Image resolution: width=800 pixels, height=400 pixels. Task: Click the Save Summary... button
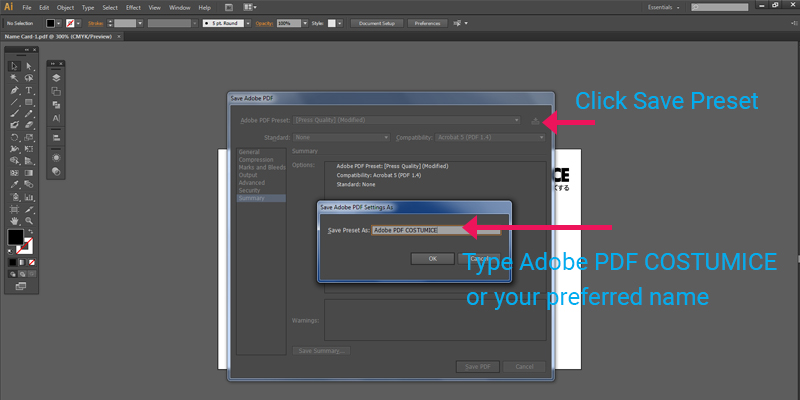coord(321,351)
